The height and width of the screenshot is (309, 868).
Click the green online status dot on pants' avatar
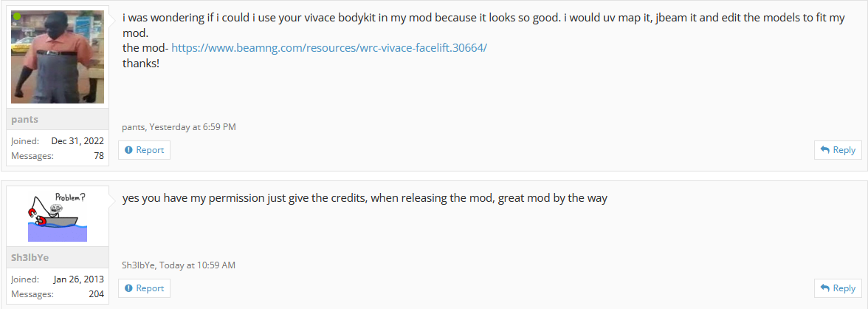(x=17, y=17)
